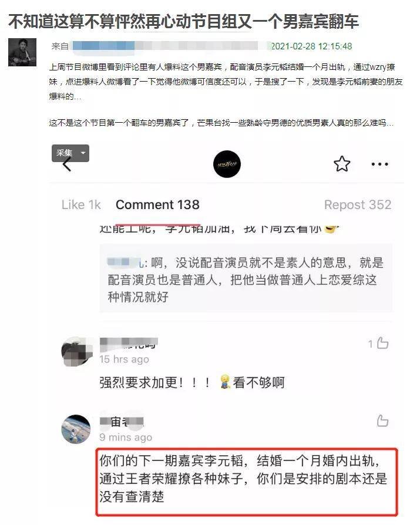Open avatar of '15 hrs ago' commenter
The image size is (420, 525).
tap(76, 352)
